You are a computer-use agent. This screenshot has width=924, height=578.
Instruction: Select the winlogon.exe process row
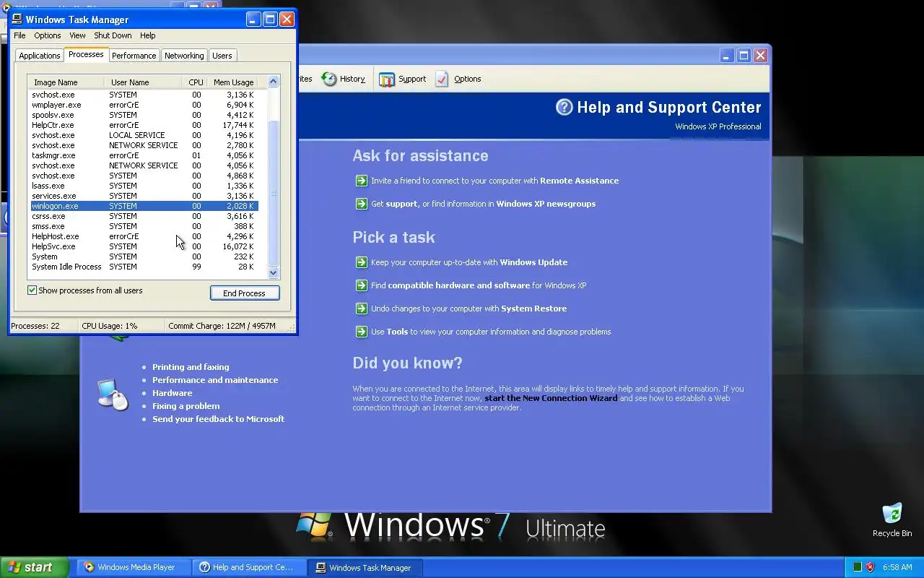coord(143,206)
